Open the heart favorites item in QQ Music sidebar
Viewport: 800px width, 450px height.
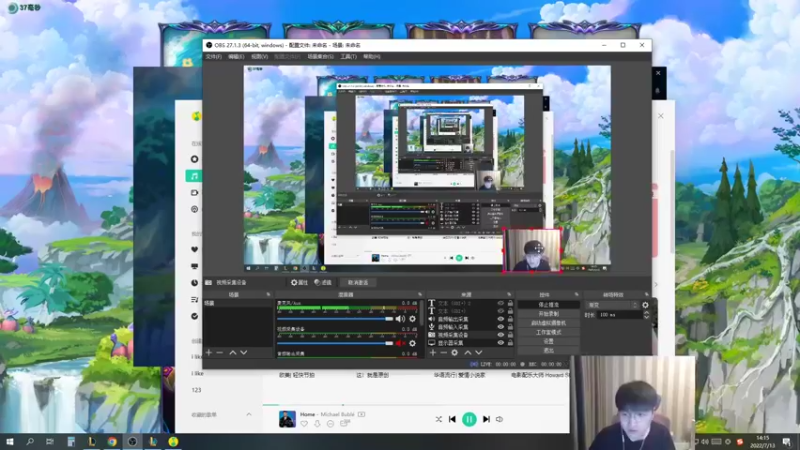tap(194, 249)
